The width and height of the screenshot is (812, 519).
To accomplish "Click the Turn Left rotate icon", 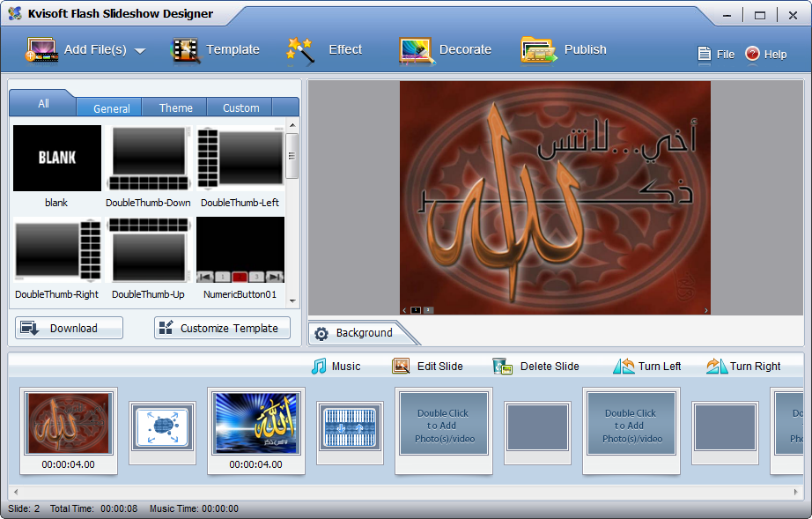I will click(624, 367).
